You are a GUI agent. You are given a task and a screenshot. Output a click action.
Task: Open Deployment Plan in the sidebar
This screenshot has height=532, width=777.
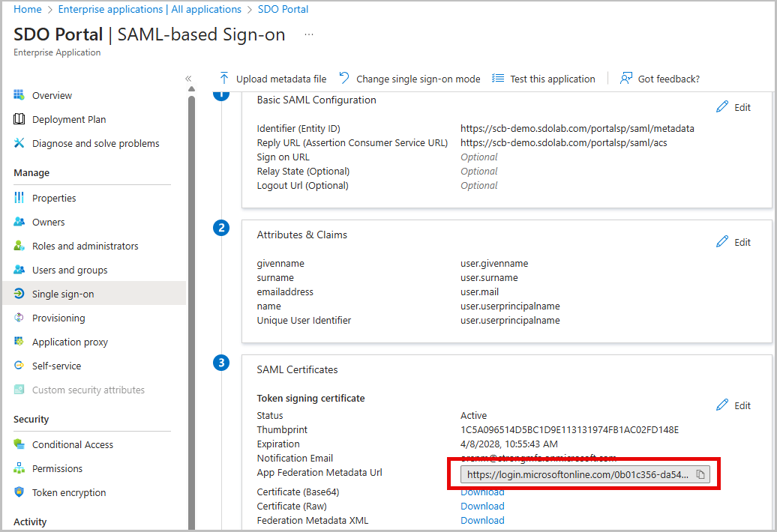pos(69,119)
